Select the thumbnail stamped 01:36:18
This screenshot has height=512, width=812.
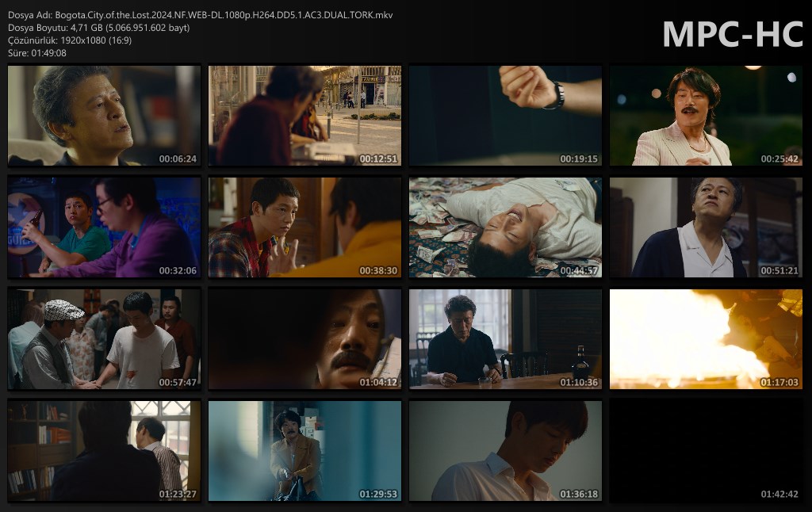coord(505,451)
